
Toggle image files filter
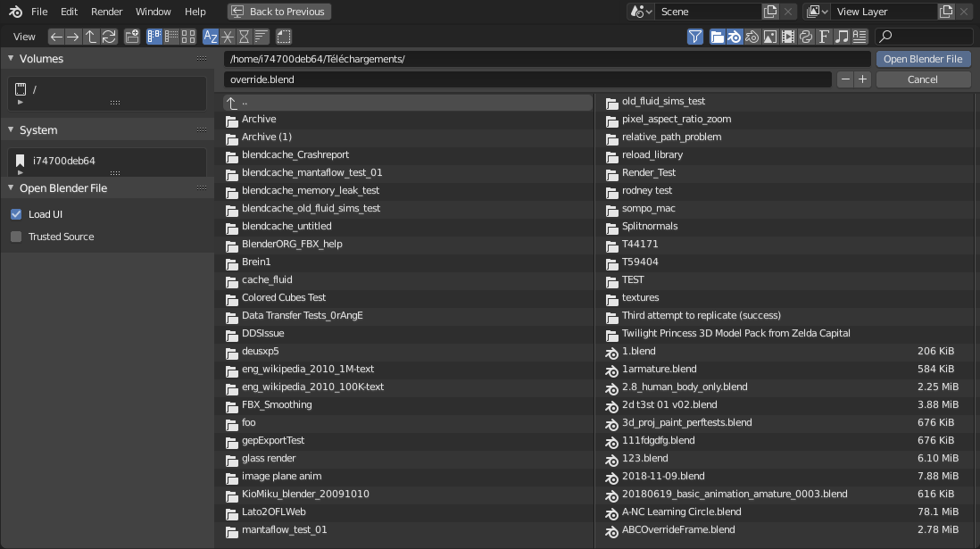[770, 37]
